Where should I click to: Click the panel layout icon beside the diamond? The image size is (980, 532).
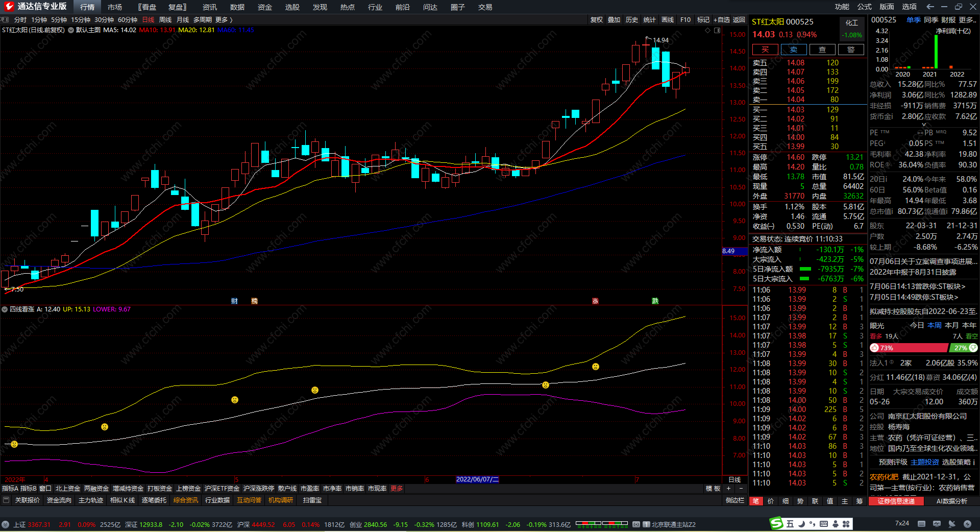pyautogui.click(x=717, y=30)
